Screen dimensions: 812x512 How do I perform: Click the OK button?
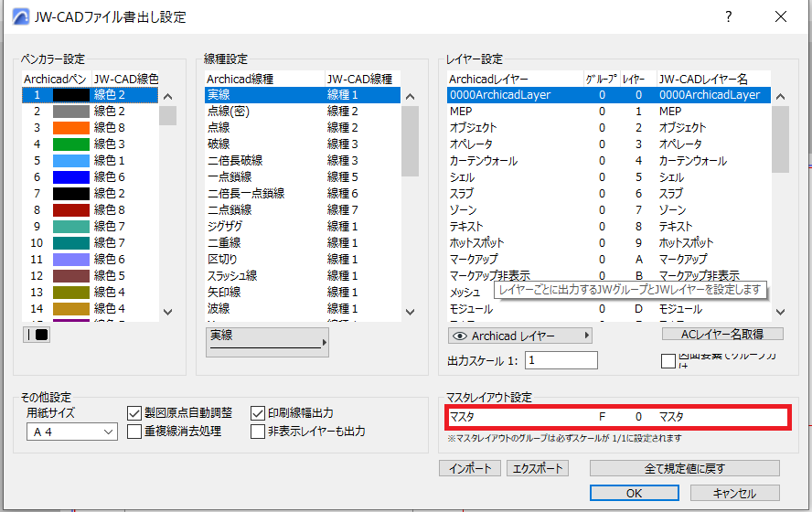(635, 493)
